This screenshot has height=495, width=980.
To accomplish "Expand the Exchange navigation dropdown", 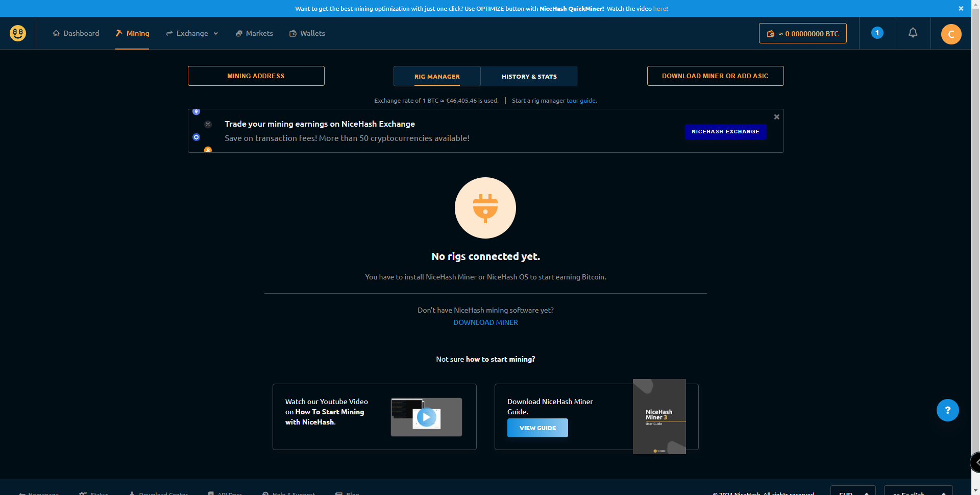I will (192, 33).
